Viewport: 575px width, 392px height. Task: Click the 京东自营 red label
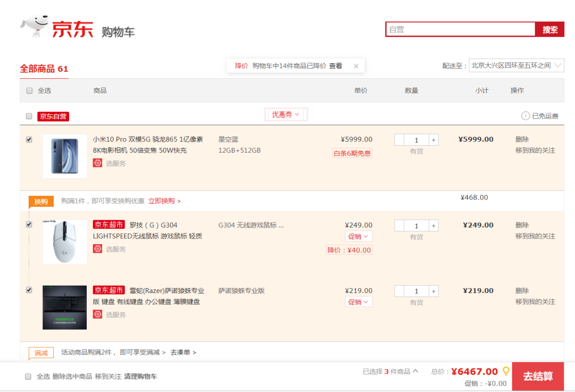click(53, 116)
